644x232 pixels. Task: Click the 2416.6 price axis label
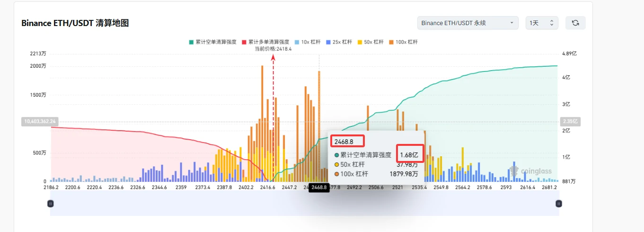click(x=268, y=187)
